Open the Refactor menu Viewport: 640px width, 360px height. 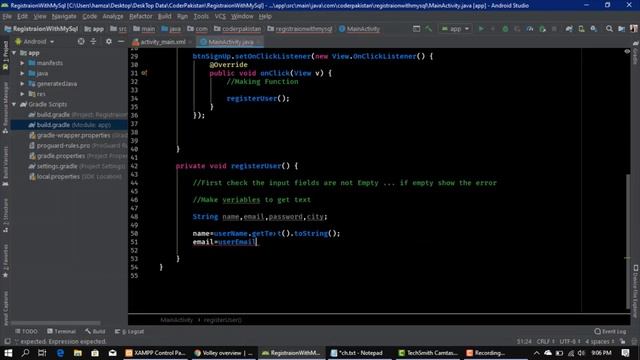[x=140, y=16]
